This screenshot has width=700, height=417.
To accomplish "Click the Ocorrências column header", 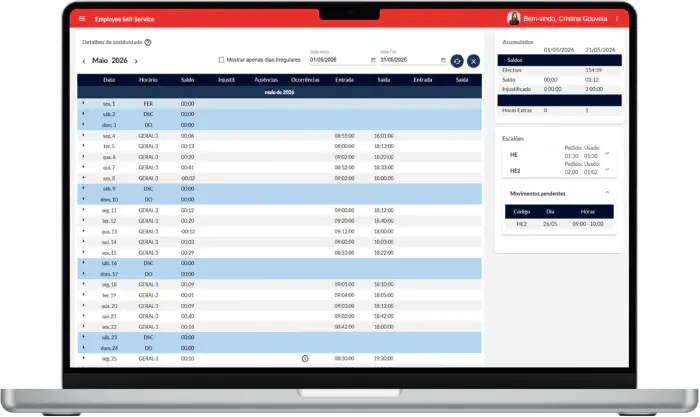I will pos(305,80).
